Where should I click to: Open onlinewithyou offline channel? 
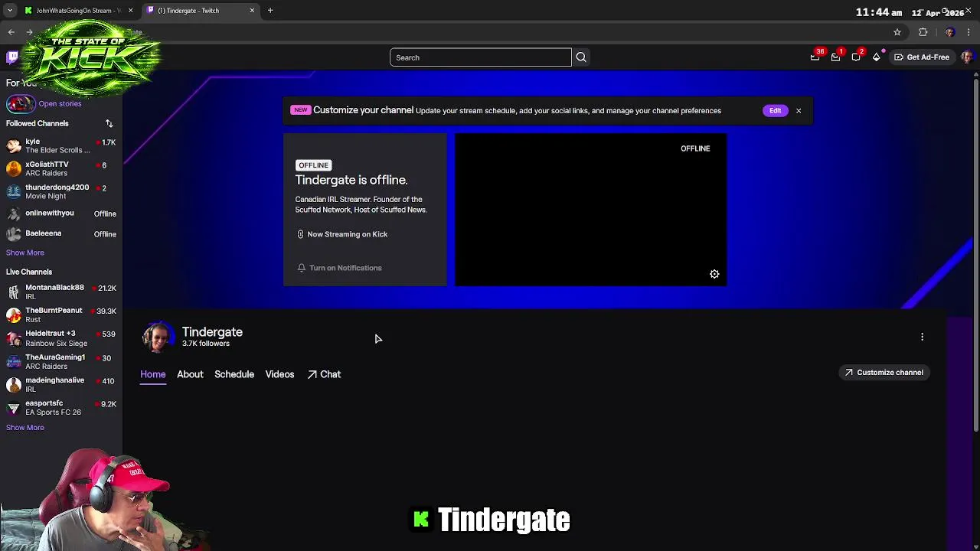(x=61, y=214)
